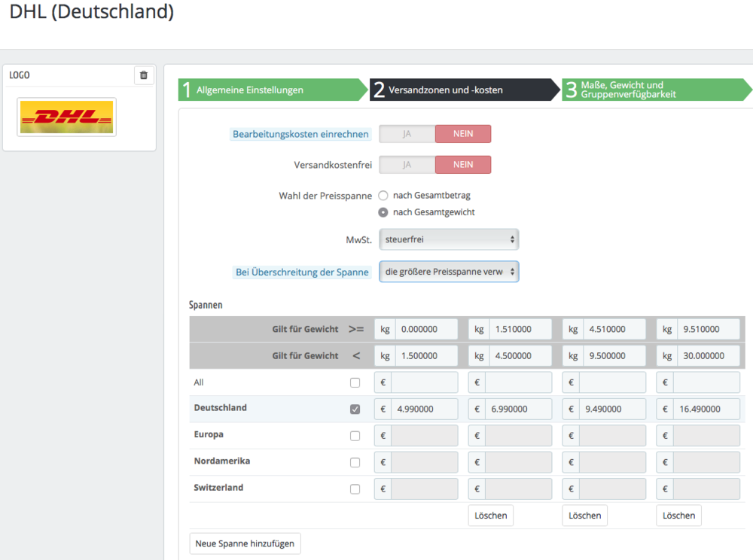753x560 pixels.
Task: Delete the logo using the trash icon
Action: 144,75
